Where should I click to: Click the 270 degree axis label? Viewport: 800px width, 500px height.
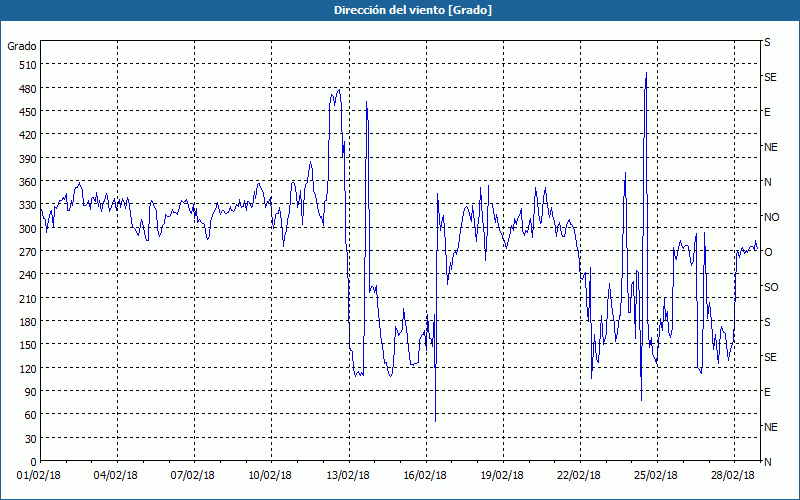pyautogui.click(x=28, y=252)
